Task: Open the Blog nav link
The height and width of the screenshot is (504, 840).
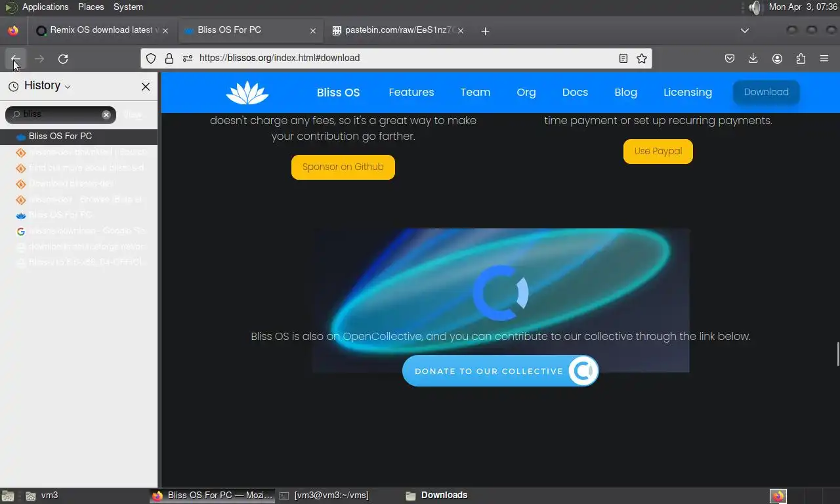Action: click(x=625, y=93)
